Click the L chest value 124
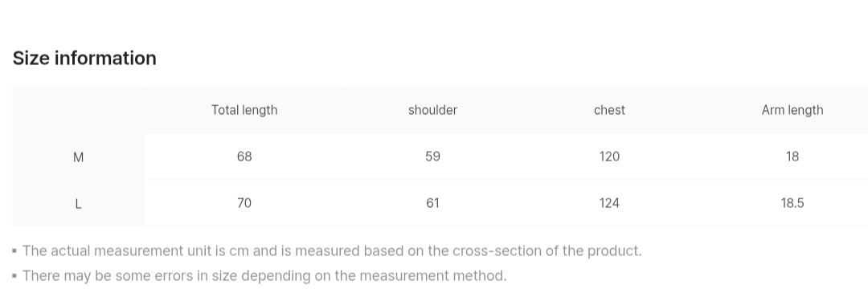The width and height of the screenshot is (868, 305). coord(609,203)
